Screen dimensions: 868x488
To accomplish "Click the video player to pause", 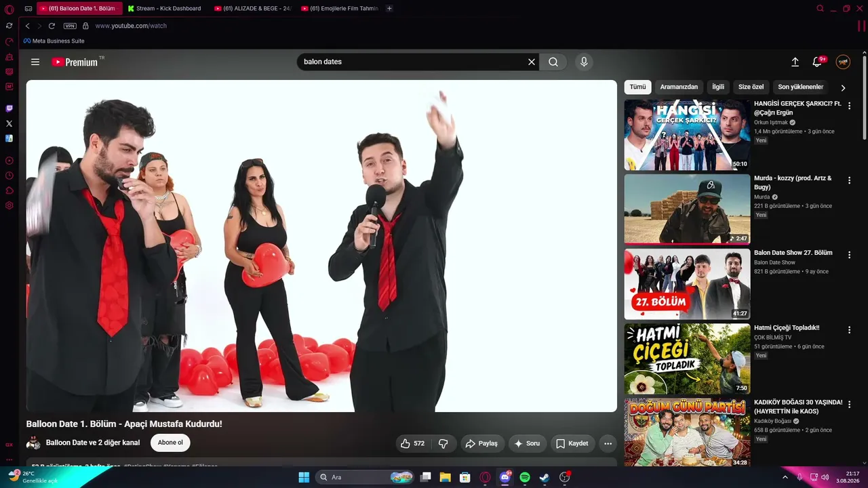I will pos(321,246).
